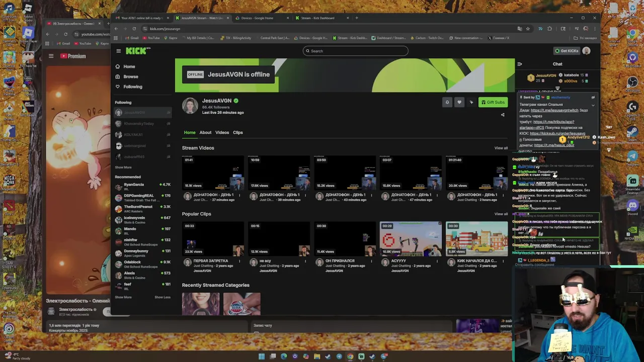
Task: Open Odablock recommended channel
Action: pyautogui.click(x=142, y=264)
